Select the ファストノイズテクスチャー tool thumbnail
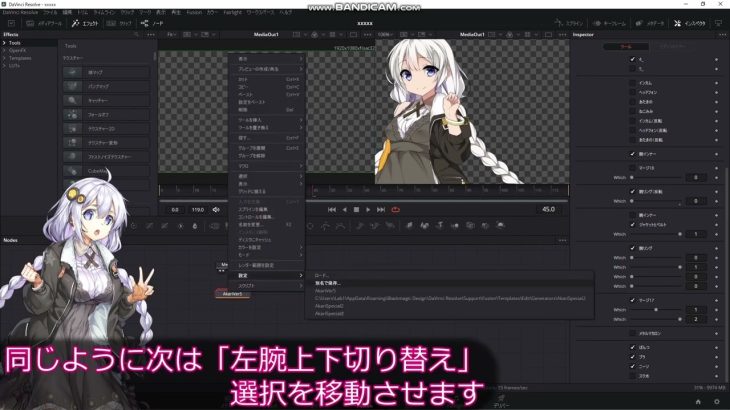730x410 pixels. pos(72,157)
